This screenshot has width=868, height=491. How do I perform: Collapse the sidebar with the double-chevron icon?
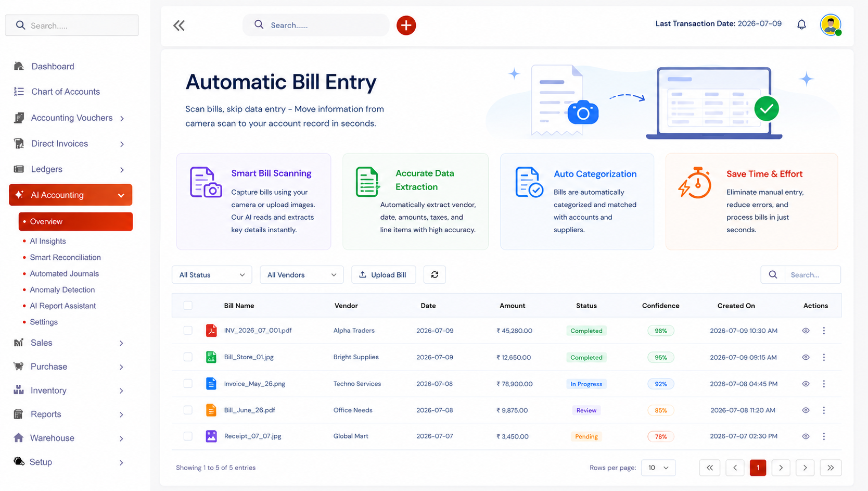(x=179, y=26)
